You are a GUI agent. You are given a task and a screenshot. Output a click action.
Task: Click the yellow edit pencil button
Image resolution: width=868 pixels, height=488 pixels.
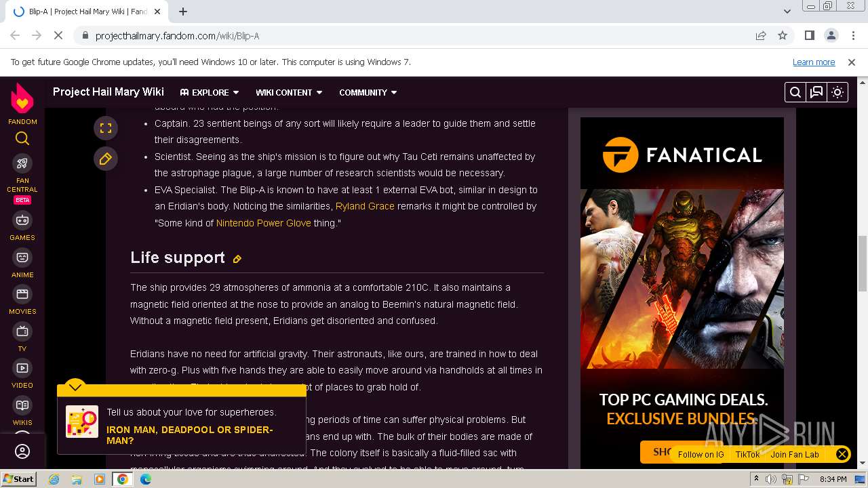[105, 159]
